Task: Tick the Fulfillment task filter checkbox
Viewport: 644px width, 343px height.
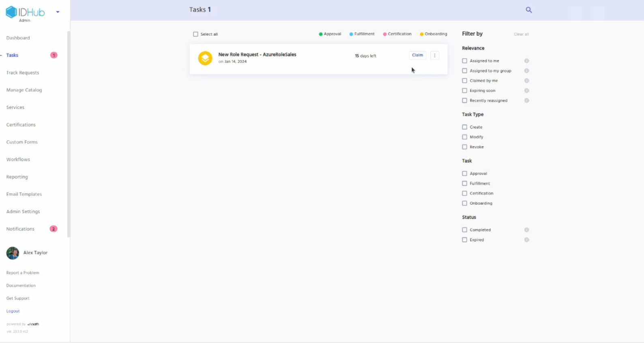Action: [x=464, y=184]
